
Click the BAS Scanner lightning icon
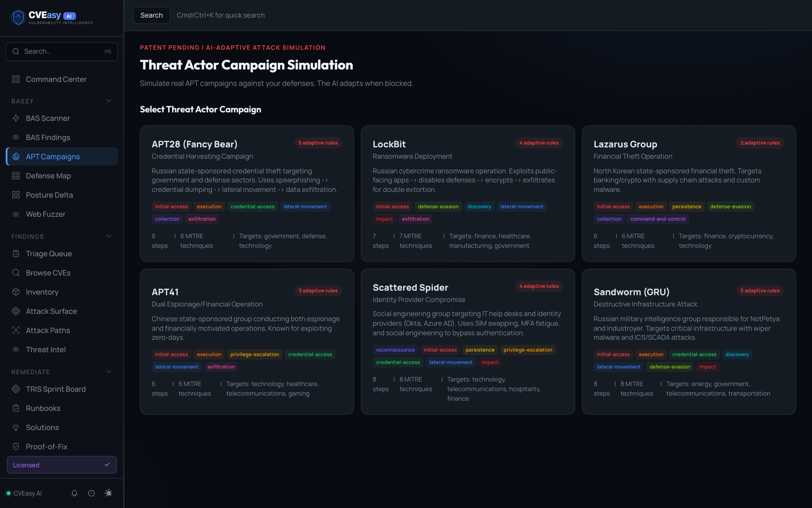(16, 118)
